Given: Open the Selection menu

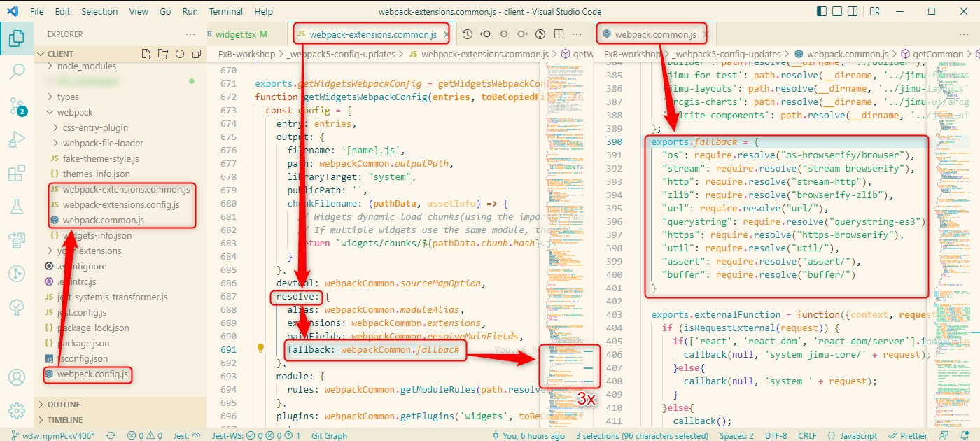Looking at the screenshot, I should point(99,12).
